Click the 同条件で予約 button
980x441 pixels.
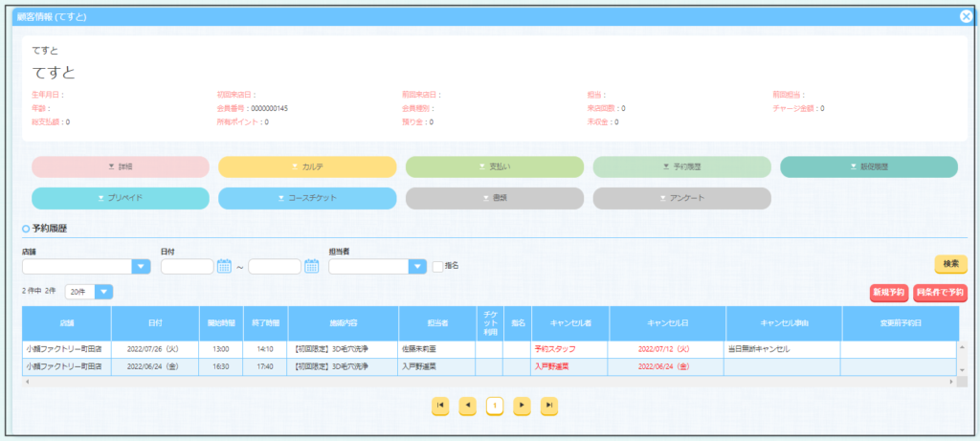[x=939, y=292]
